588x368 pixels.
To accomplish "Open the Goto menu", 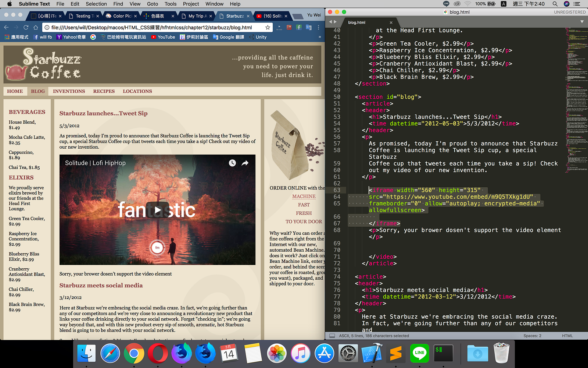I will 153,4.
